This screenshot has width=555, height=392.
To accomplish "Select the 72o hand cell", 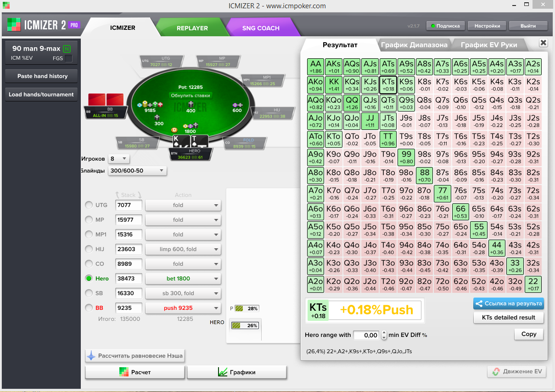I will tap(443, 285).
